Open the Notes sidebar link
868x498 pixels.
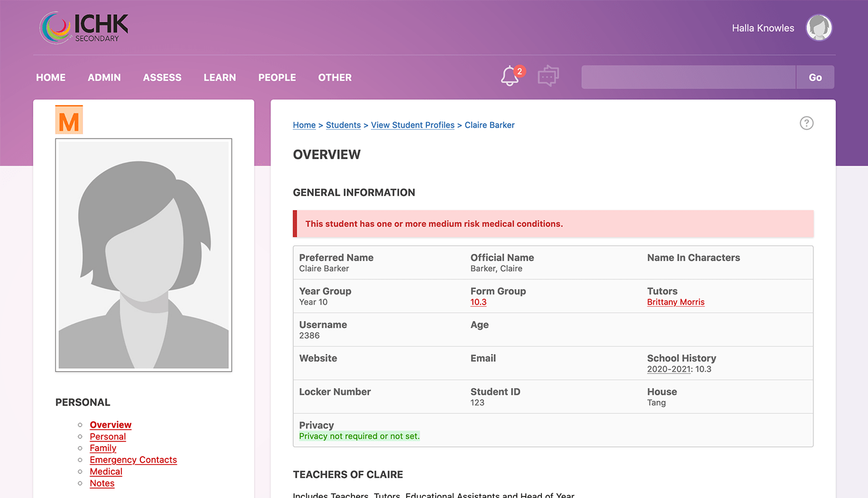coord(101,483)
